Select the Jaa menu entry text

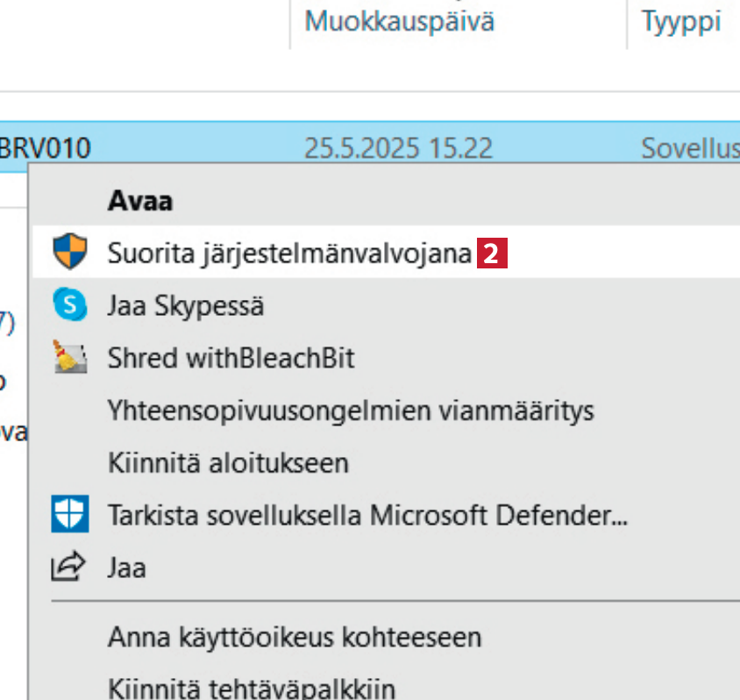coord(126,568)
